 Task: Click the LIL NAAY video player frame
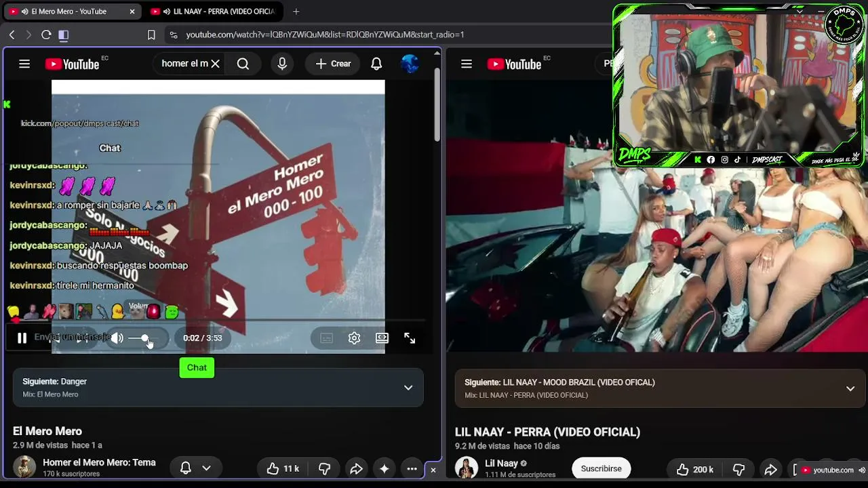click(x=656, y=217)
